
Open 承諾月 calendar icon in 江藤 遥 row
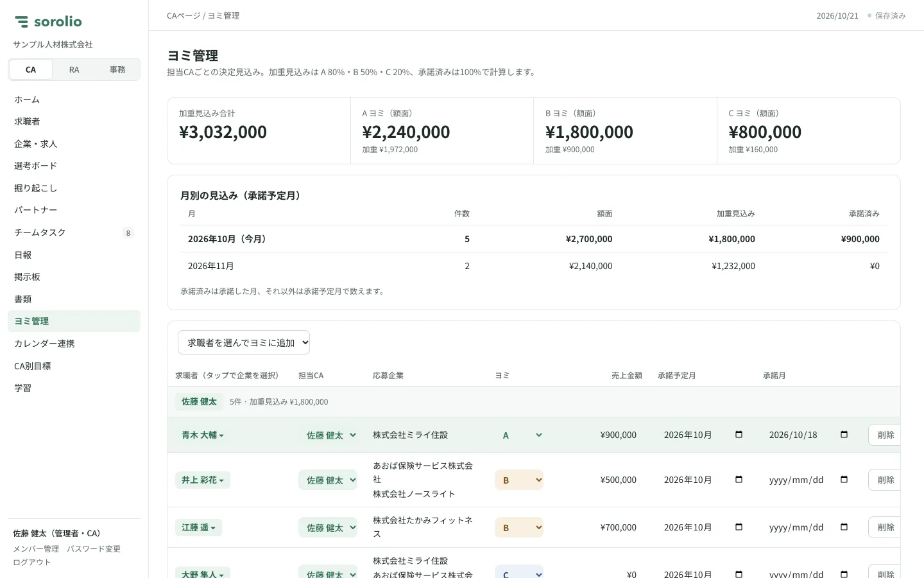click(x=844, y=527)
